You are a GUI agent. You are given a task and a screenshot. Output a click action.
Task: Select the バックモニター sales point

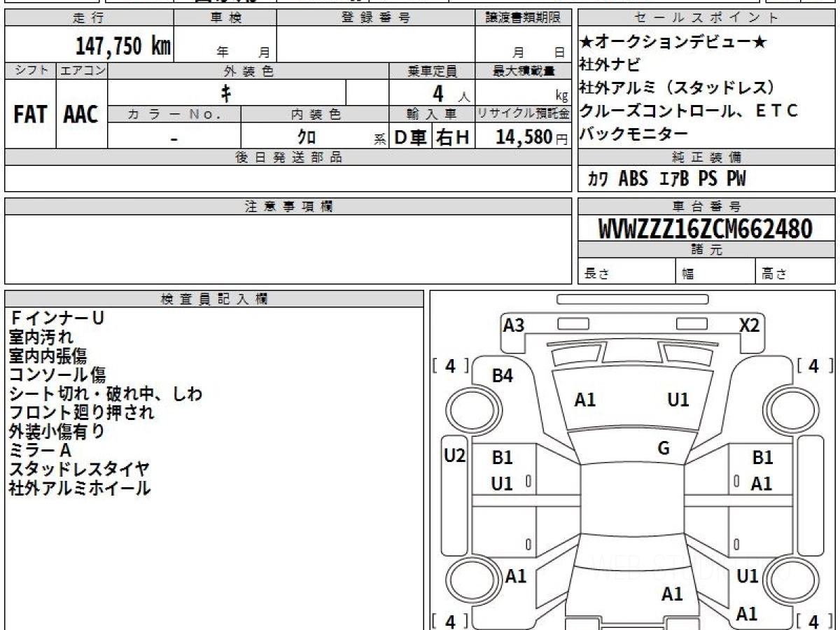[634, 133]
